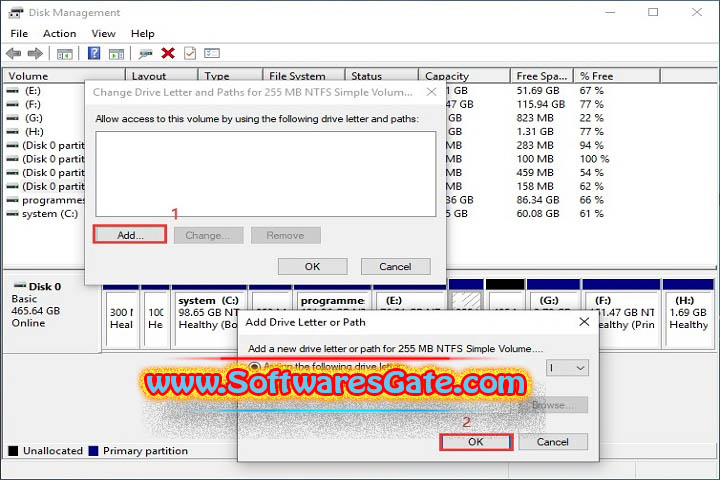Sort by the Capacity column header
Viewport: 720px width, 480px height.
pyautogui.click(x=464, y=76)
